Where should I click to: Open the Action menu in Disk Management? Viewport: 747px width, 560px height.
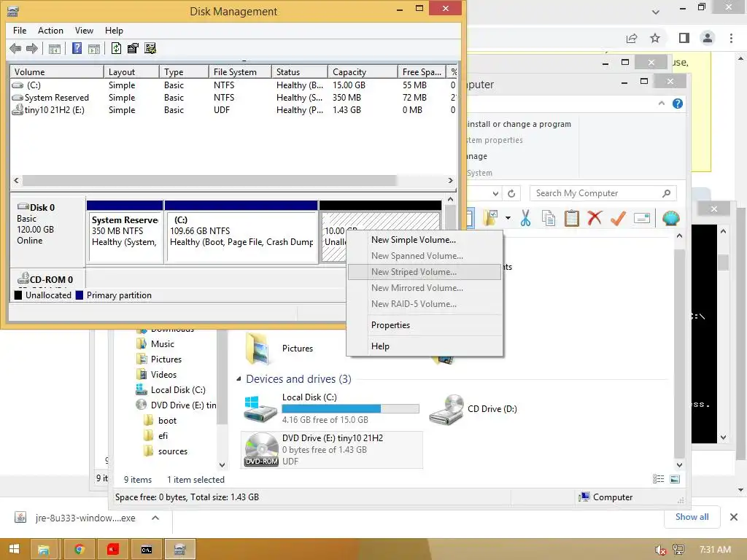pos(50,31)
